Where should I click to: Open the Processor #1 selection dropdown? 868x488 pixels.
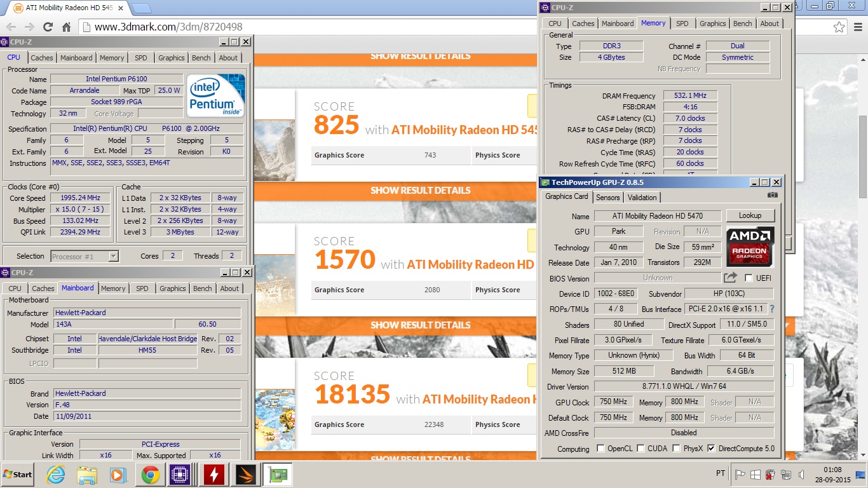coord(85,256)
